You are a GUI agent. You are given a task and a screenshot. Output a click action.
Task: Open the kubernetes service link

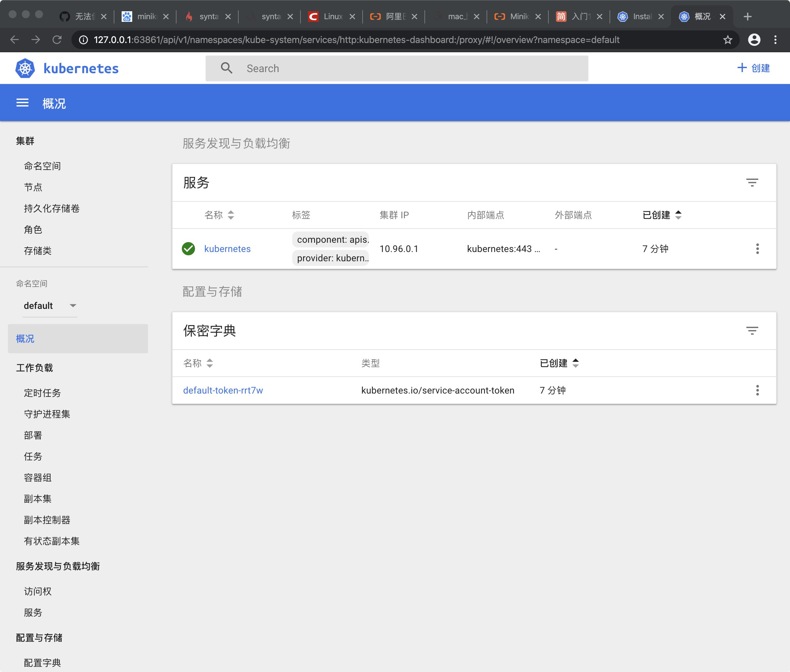[x=227, y=249]
